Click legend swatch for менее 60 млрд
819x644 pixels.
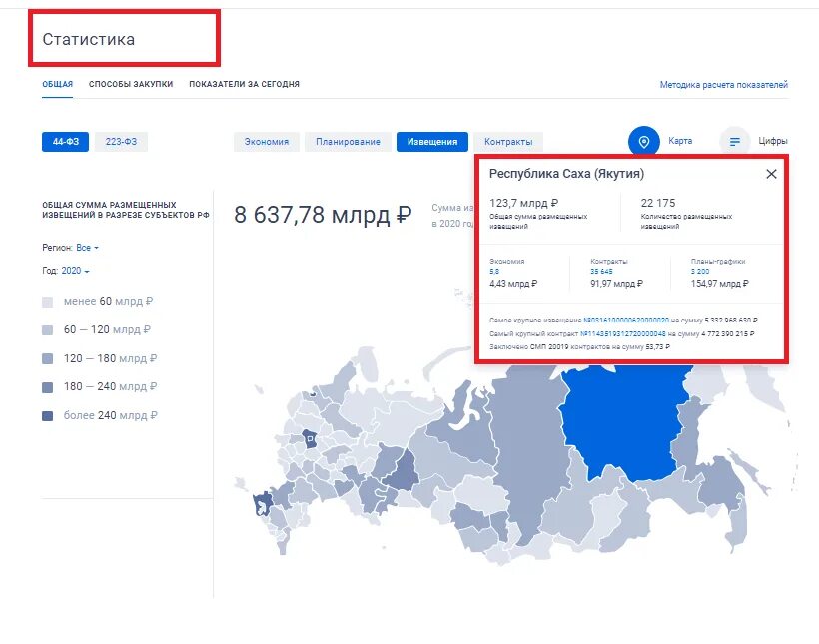pyautogui.click(x=48, y=302)
